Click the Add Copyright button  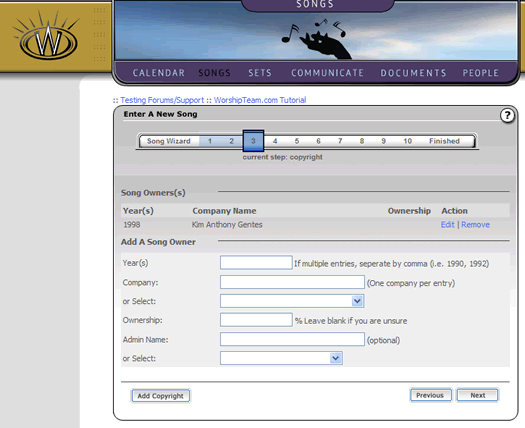[160, 396]
